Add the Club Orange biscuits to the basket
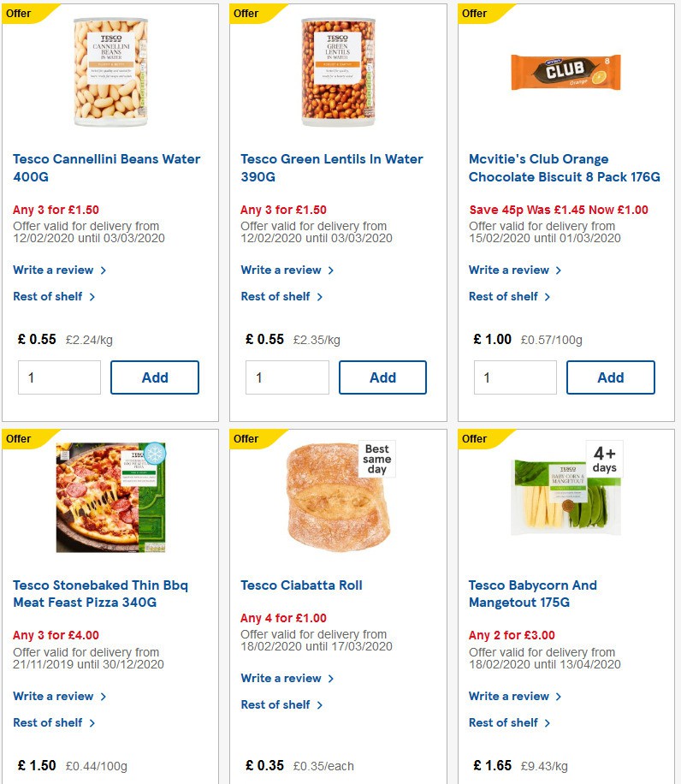The width and height of the screenshot is (681, 784). [610, 377]
